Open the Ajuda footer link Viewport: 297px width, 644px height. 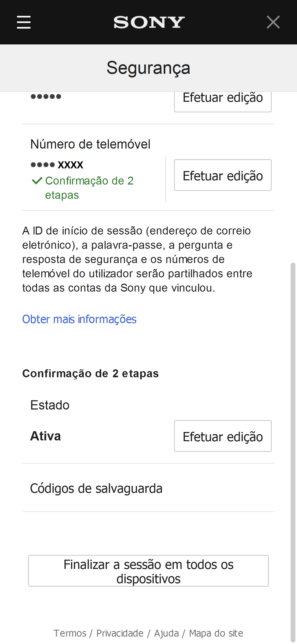[x=166, y=633]
